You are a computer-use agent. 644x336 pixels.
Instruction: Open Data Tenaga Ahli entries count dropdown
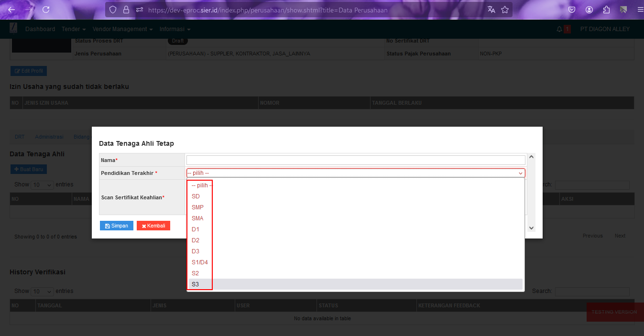coord(43,184)
